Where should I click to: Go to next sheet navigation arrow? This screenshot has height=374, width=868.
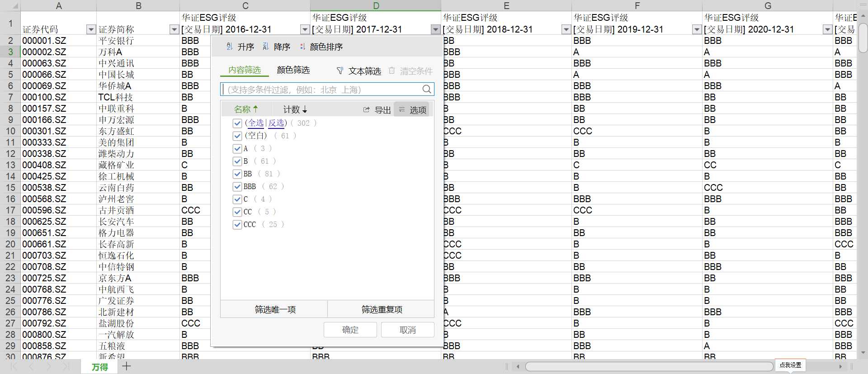(x=49, y=366)
